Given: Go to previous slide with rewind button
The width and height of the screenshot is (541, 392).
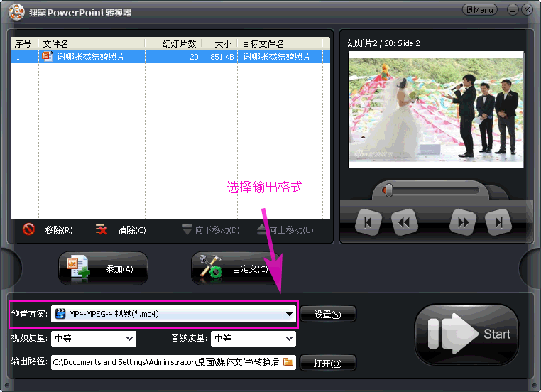Looking at the screenshot, I should click(x=405, y=222).
